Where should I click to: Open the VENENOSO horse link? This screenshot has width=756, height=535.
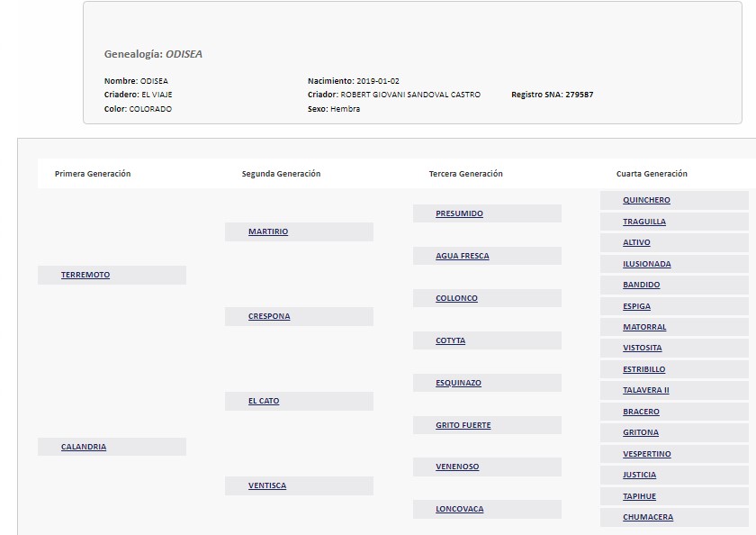click(x=457, y=467)
